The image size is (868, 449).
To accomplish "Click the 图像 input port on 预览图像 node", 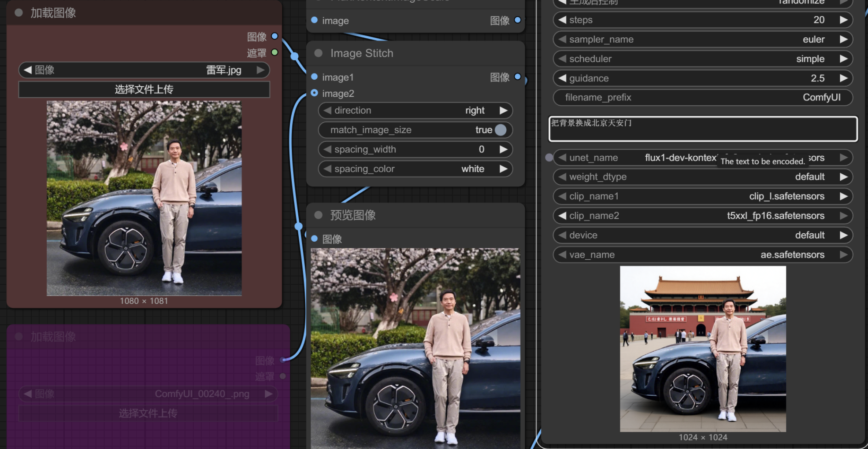I will 314,239.
